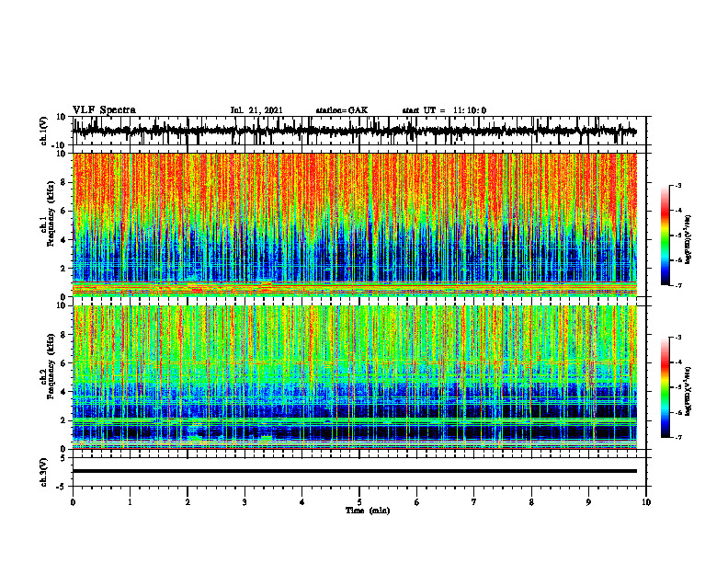Click the "ch.3(V)" axis label
Viewport: 728px width, 563px height.
(x=44, y=472)
